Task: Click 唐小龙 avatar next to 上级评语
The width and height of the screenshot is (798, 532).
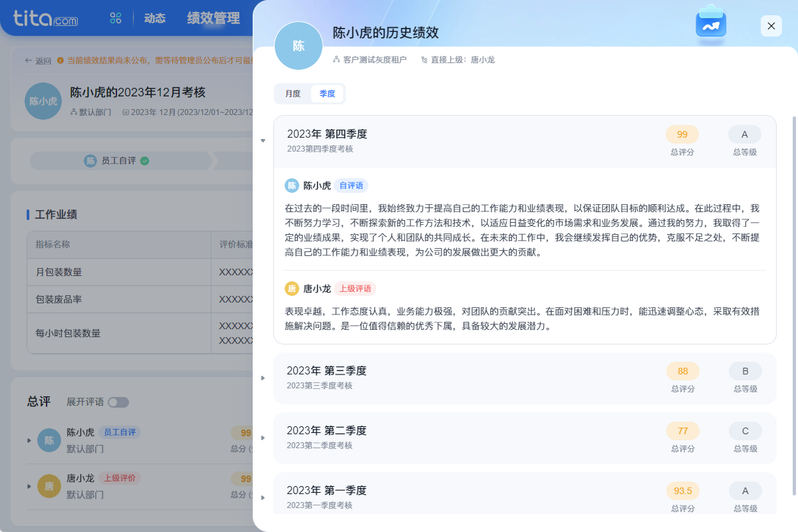Action: pyautogui.click(x=291, y=289)
